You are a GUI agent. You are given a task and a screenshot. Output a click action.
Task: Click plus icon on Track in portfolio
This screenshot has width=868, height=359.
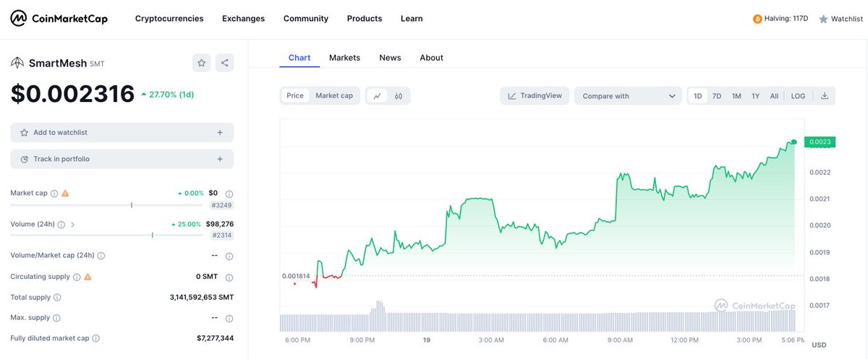[220, 159]
